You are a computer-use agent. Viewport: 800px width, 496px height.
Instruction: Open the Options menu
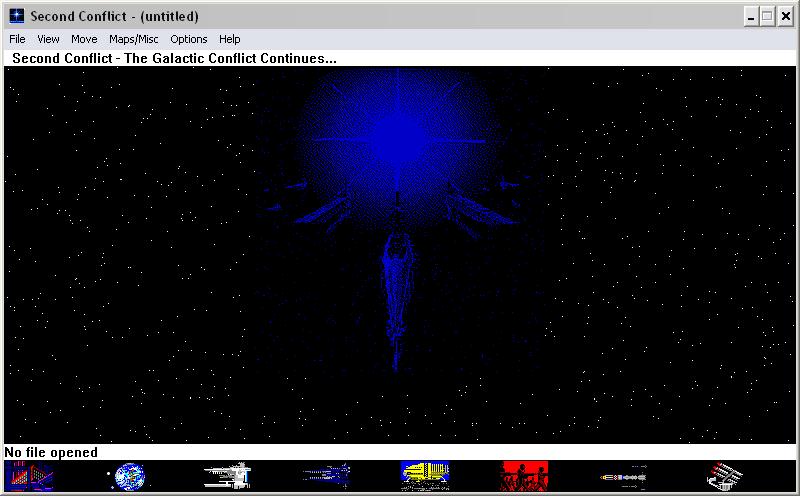[x=189, y=39]
